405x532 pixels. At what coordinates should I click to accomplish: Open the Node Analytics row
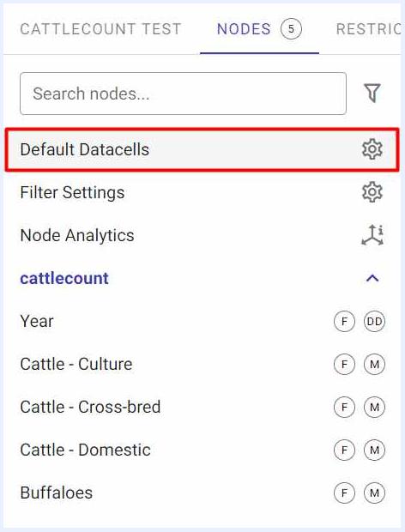(202, 235)
